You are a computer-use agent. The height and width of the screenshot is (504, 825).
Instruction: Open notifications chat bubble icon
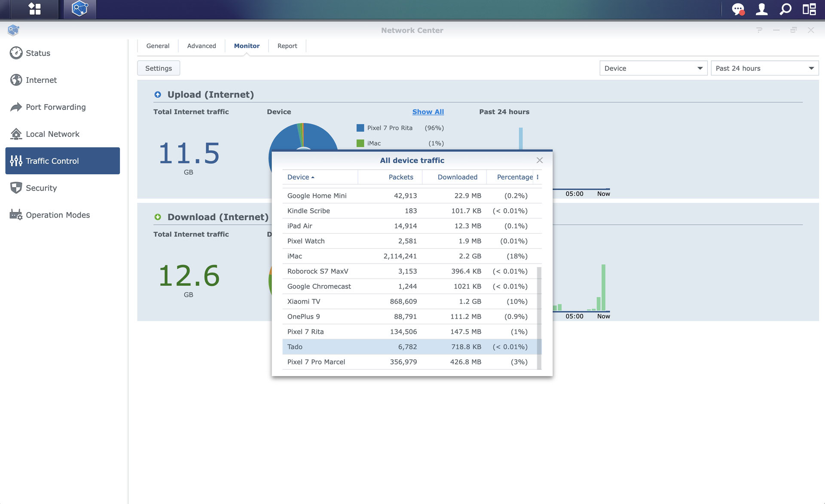(x=738, y=9)
